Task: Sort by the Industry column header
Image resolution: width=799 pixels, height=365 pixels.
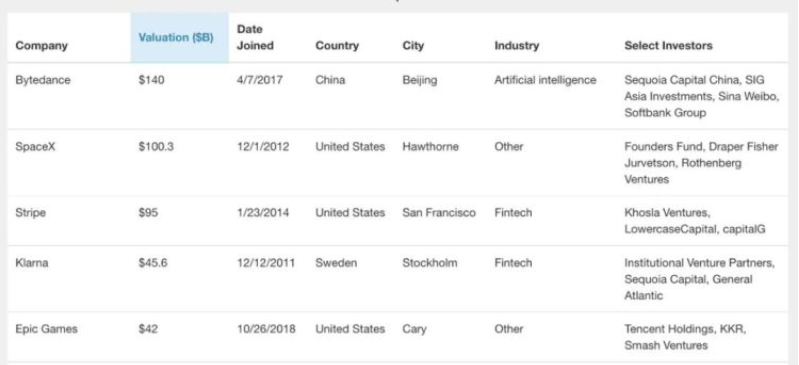Action: click(516, 46)
